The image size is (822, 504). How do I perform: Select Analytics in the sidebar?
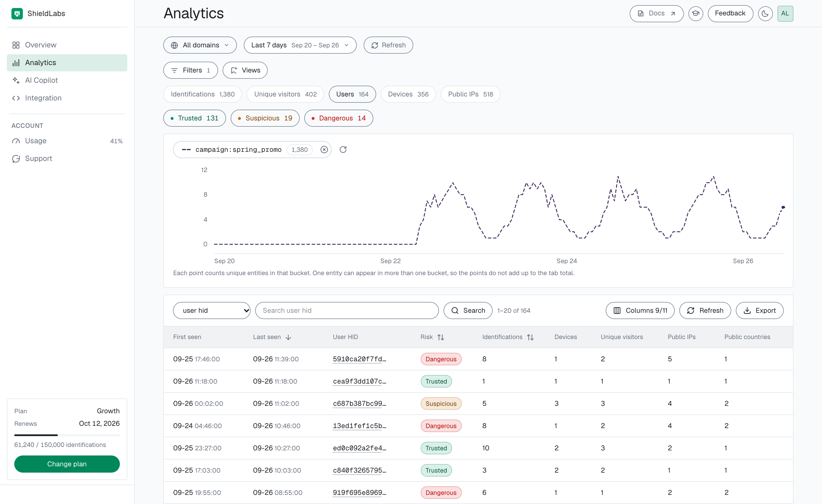[x=67, y=63]
